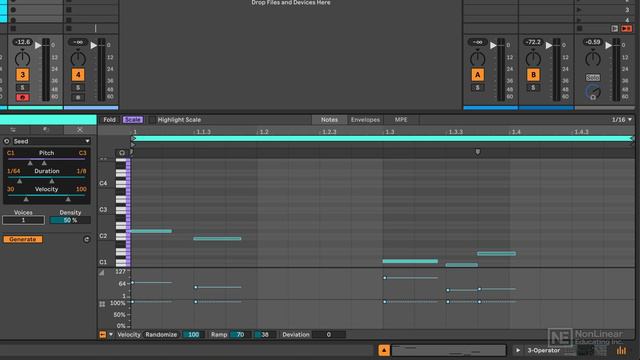
Task: Arm track 3 red record button
Action: pyautogui.click(x=22, y=98)
